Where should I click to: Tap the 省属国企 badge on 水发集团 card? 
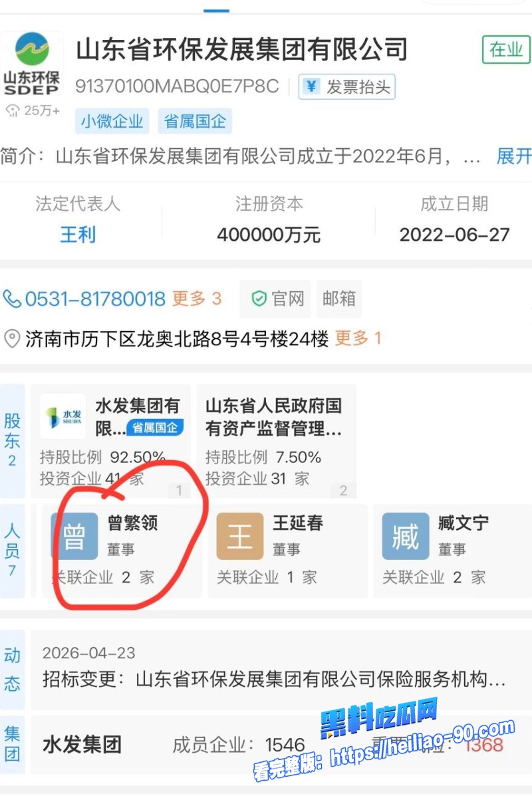[x=155, y=428]
